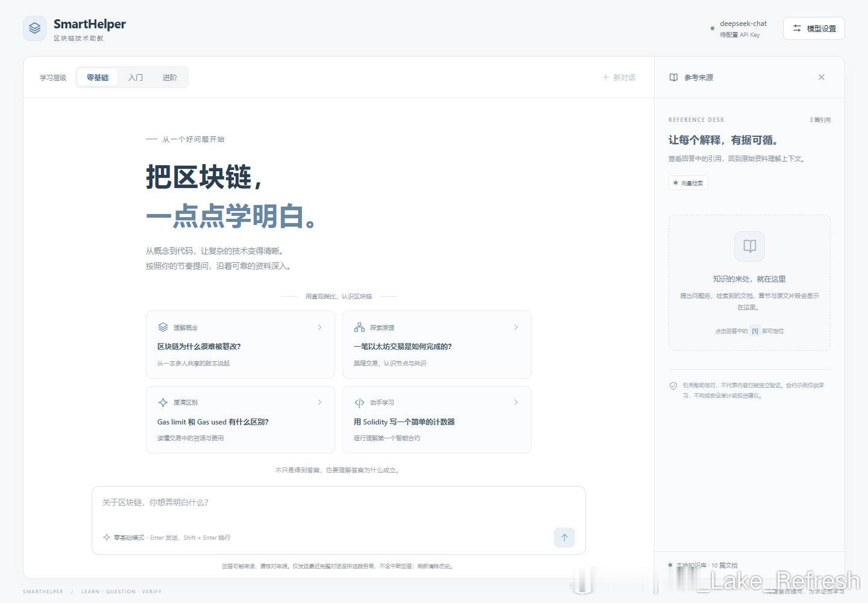Click the heading 让每个解释，有据可循。
The image size is (868, 603).
(725, 140)
